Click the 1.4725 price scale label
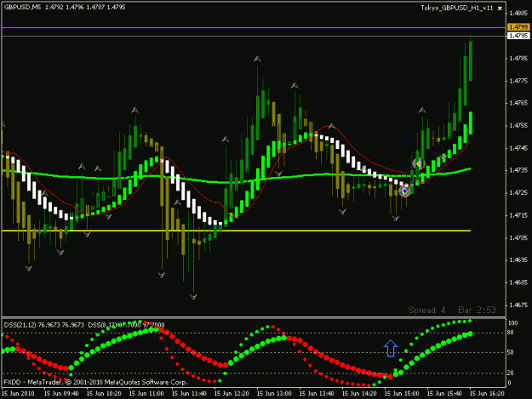Viewport: 532px width, 399px height. coord(518,193)
